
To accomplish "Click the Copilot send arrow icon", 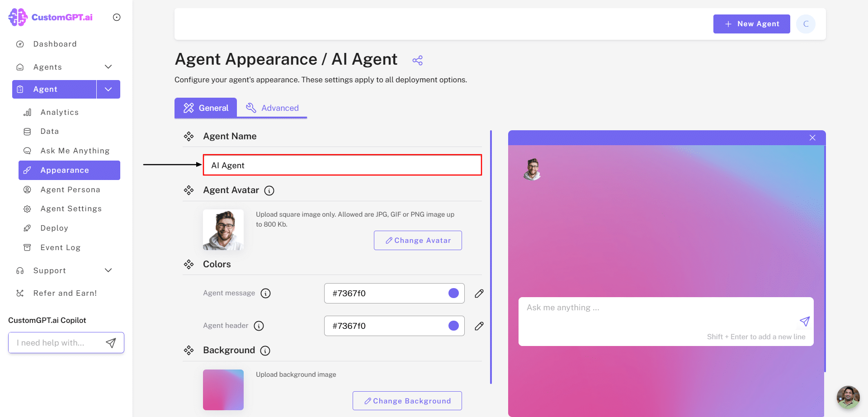I will pyautogui.click(x=111, y=343).
